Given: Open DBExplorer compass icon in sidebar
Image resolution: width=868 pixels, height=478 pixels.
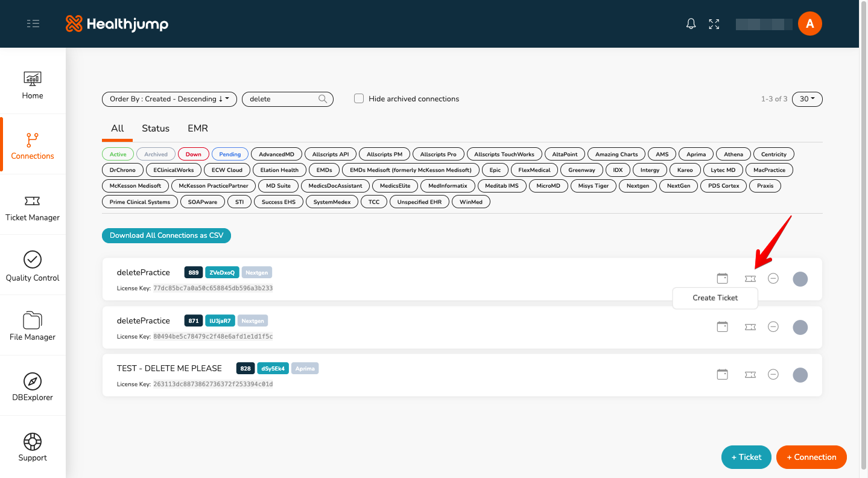Looking at the screenshot, I should (x=33, y=381).
